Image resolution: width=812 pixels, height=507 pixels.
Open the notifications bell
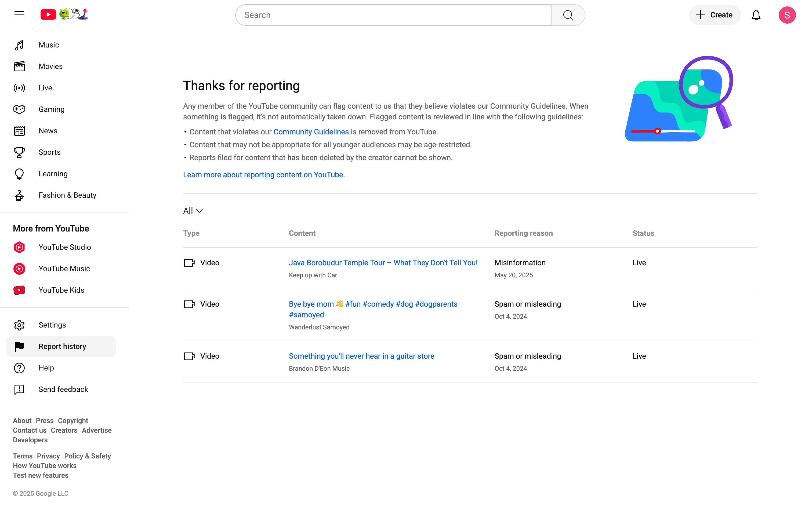tap(756, 15)
